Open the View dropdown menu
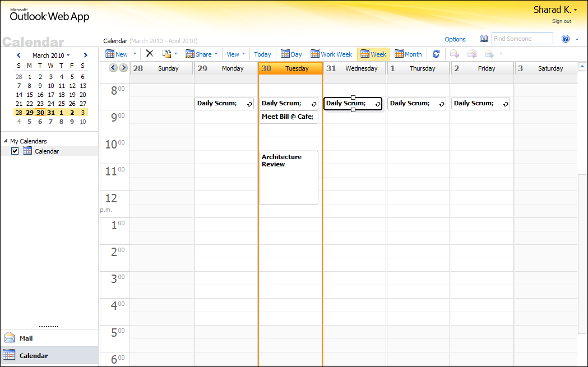 [235, 54]
